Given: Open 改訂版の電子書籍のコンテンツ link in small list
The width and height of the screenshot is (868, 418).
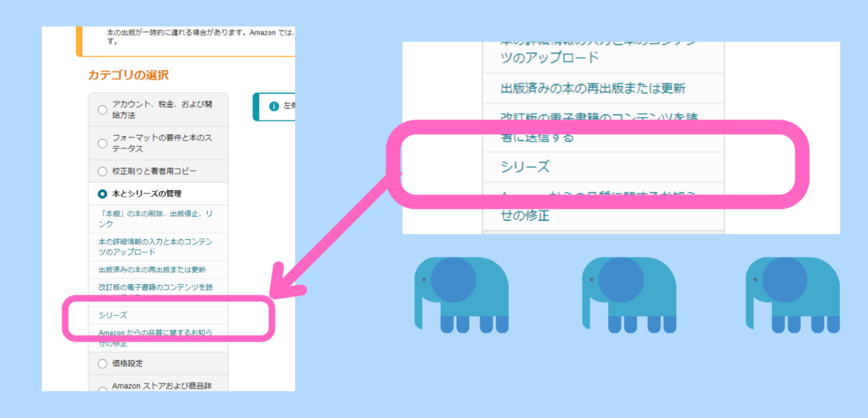Looking at the screenshot, I should point(156,289).
